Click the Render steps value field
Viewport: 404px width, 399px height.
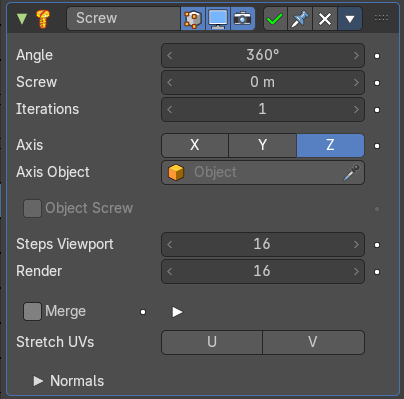(263, 271)
